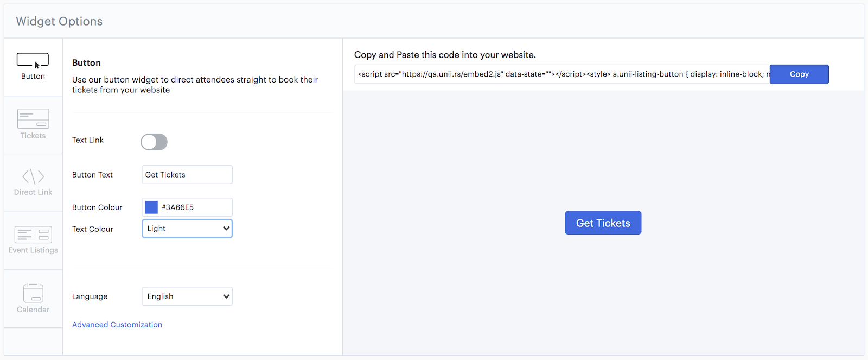
Task: Click the blue Button Colour swatch
Action: (x=151, y=207)
